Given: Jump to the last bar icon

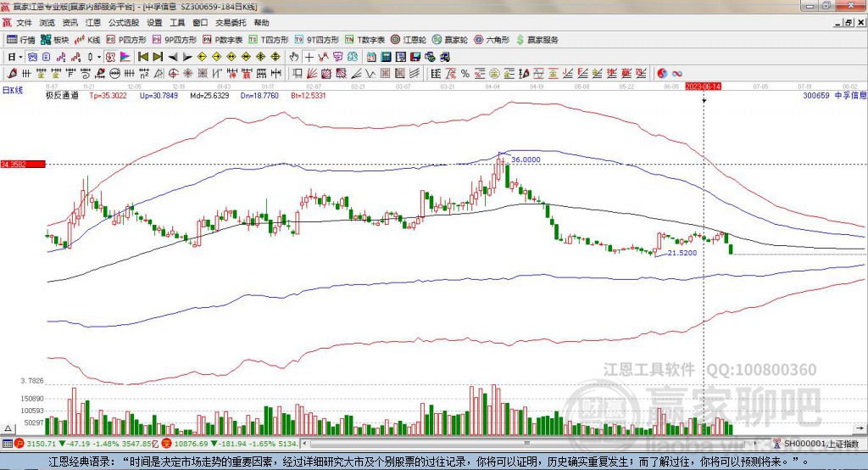Looking at the screenshot, I should 158,57.
